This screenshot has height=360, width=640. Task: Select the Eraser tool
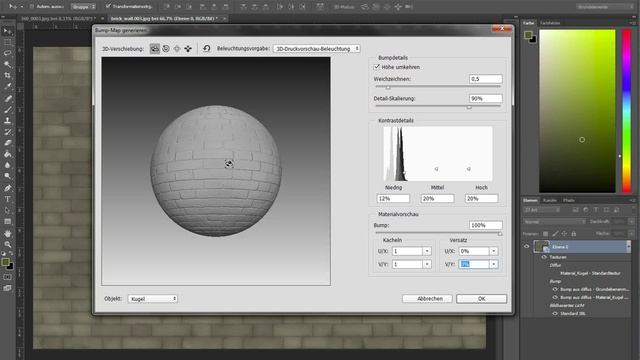tap(7, 143)
